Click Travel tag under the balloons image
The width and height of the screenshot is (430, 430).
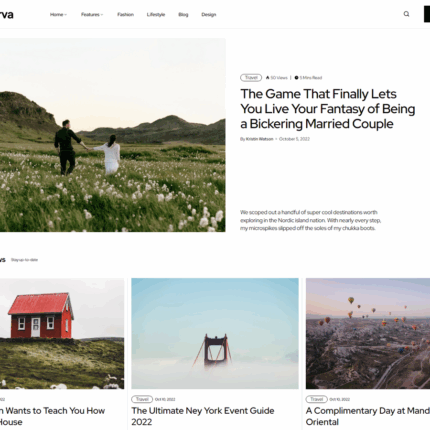317,399
